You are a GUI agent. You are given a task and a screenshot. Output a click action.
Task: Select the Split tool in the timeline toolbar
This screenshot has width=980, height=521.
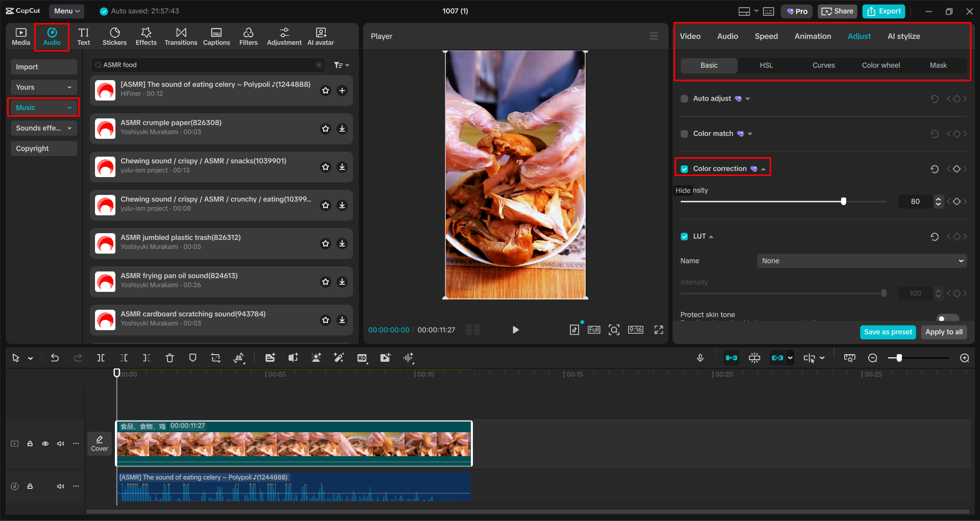click(x=101, y=358)
